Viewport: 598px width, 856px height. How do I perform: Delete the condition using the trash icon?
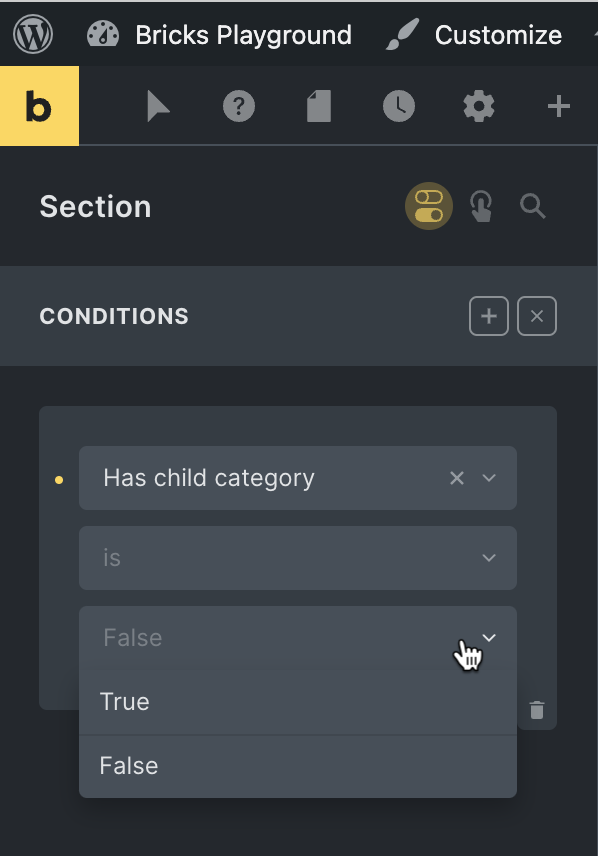537,709
